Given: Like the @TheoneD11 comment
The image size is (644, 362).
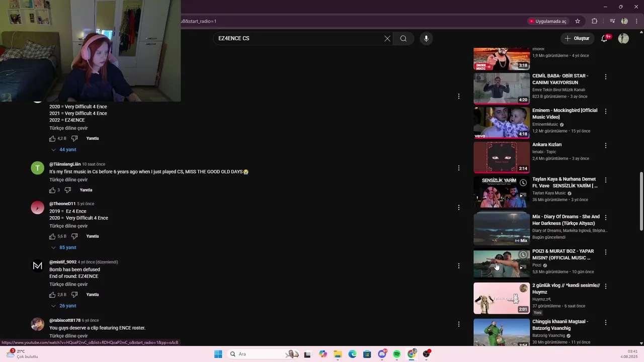Looking at the screenshot, I should pos(52,236).
